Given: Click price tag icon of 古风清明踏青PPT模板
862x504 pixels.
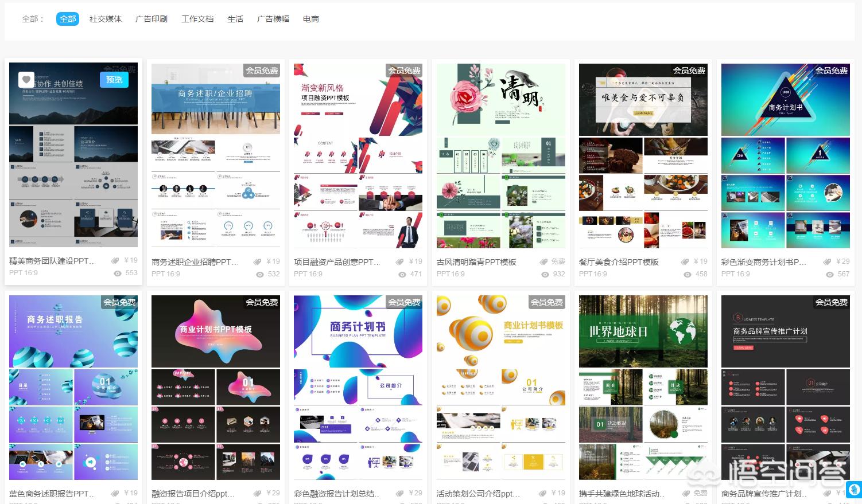Looking at the screenshot, I should click(543, 262).
